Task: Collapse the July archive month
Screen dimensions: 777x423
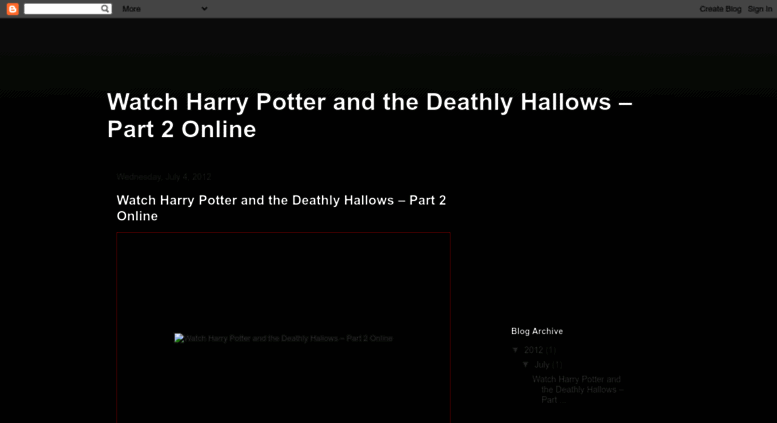Action: [x=526, y=365]
